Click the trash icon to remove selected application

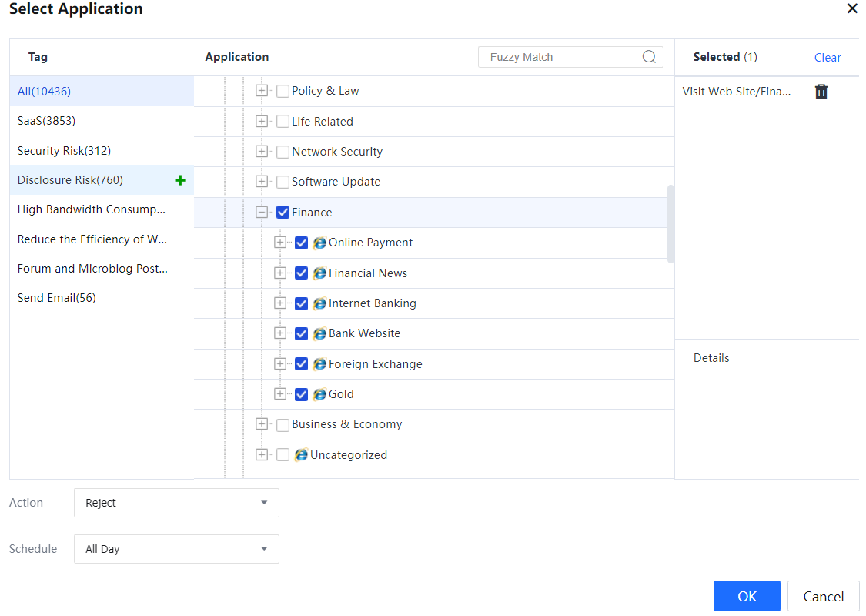[x=821, y=92]
